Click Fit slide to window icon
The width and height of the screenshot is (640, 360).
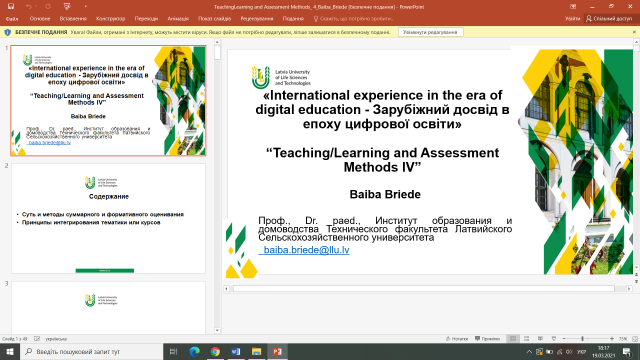[635, 339]
